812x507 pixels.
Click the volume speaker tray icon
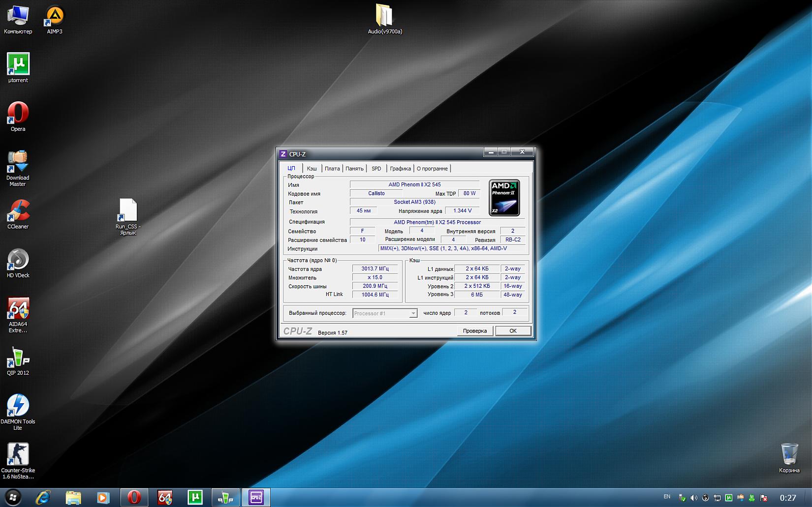pos(693,498)
